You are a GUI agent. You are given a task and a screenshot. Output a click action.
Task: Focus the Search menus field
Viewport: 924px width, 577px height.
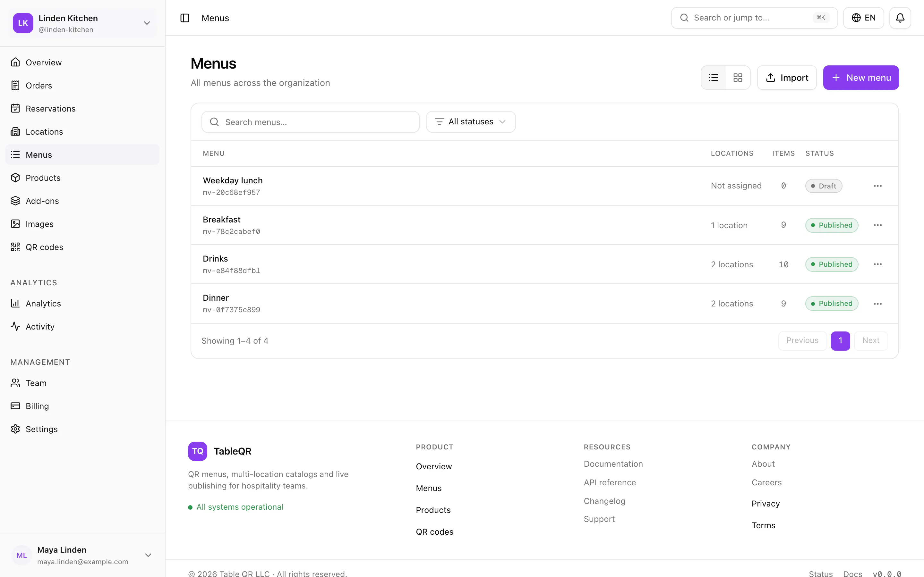tap(311, 122)
